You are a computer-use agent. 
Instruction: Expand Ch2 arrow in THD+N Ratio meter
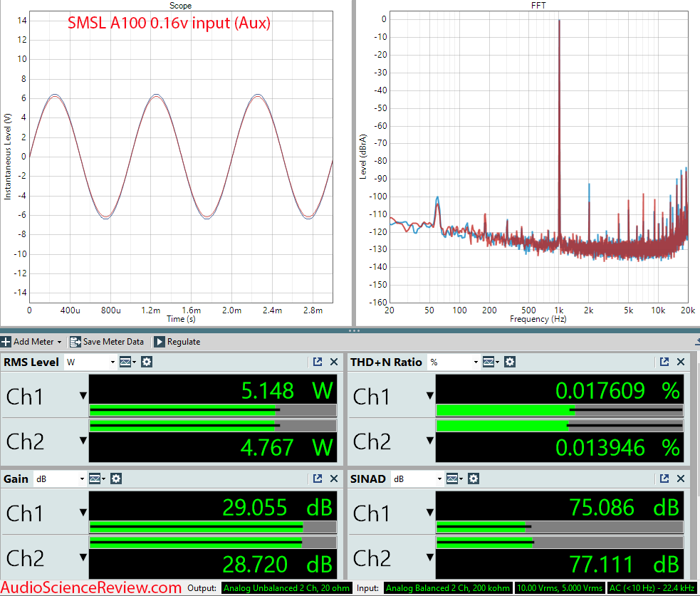click(x=430, y=441)
